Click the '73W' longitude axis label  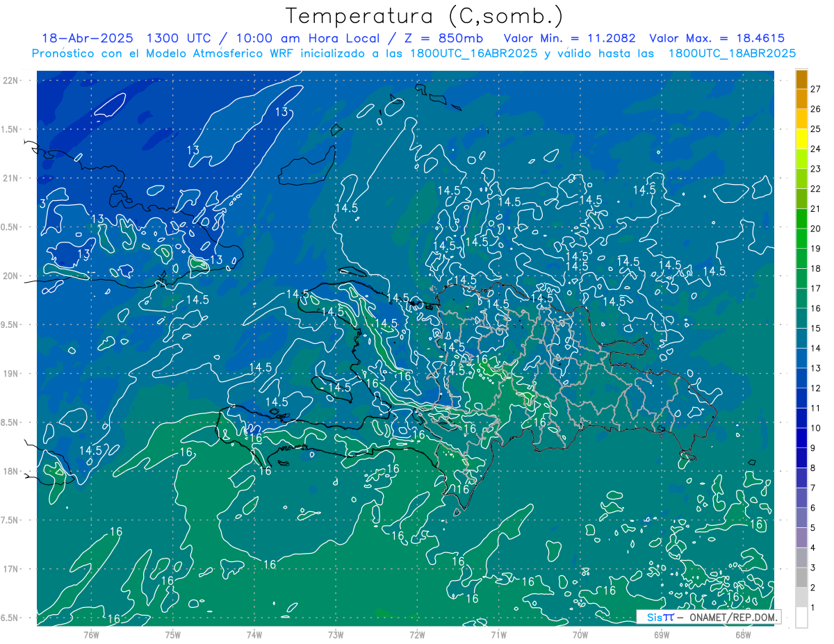coord(336,634)
